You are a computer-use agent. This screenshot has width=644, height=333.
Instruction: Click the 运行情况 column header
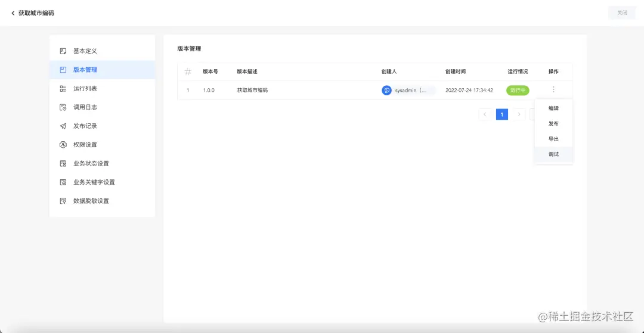518,71
